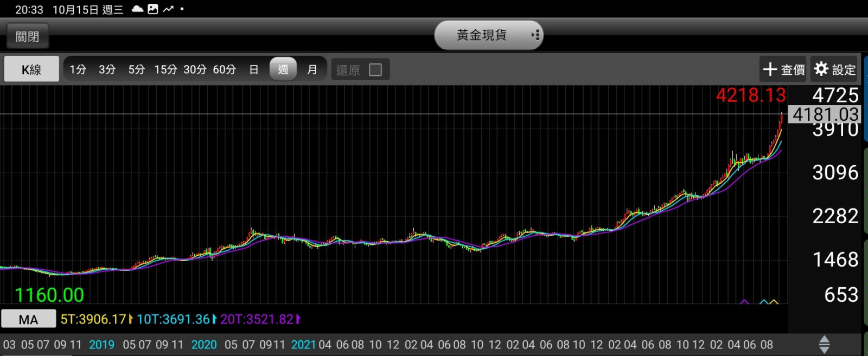Image resolution: width=868 pixels, height=356 pixels.
Task: Open the gallery image icon in status bar
Action: 153,9
